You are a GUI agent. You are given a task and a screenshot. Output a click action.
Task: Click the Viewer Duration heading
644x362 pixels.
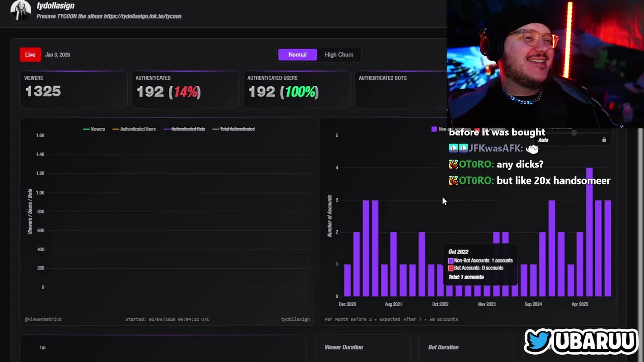click(344, 347)
